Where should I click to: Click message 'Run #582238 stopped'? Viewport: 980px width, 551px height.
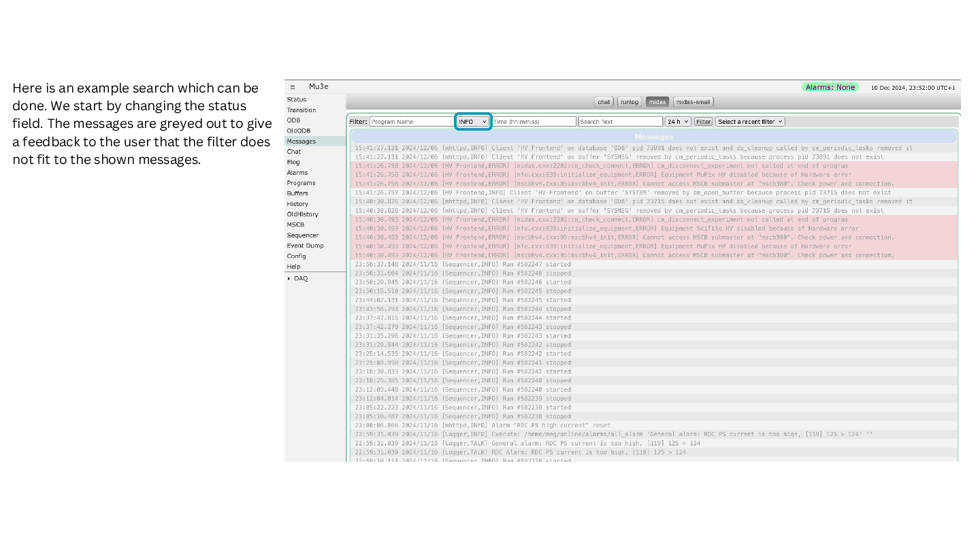pos(654,416)
